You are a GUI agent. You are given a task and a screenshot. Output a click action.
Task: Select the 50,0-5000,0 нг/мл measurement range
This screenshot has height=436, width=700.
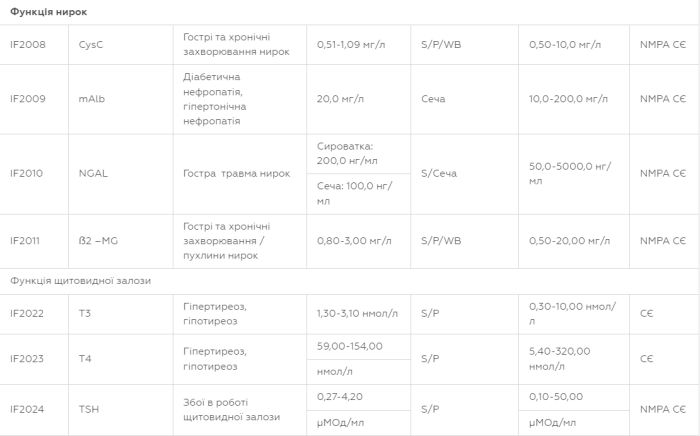[x=570, y=173]
